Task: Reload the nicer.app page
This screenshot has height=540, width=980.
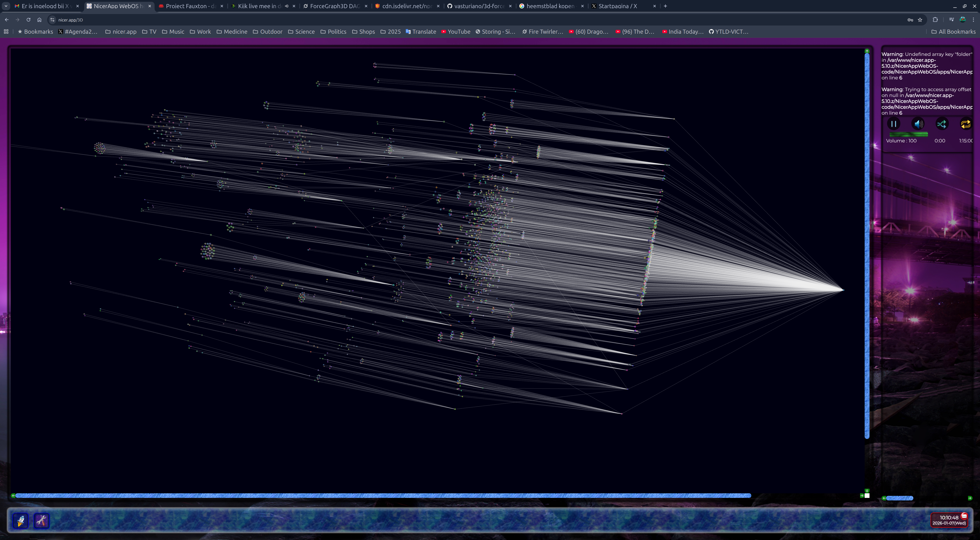Action: 28,20
